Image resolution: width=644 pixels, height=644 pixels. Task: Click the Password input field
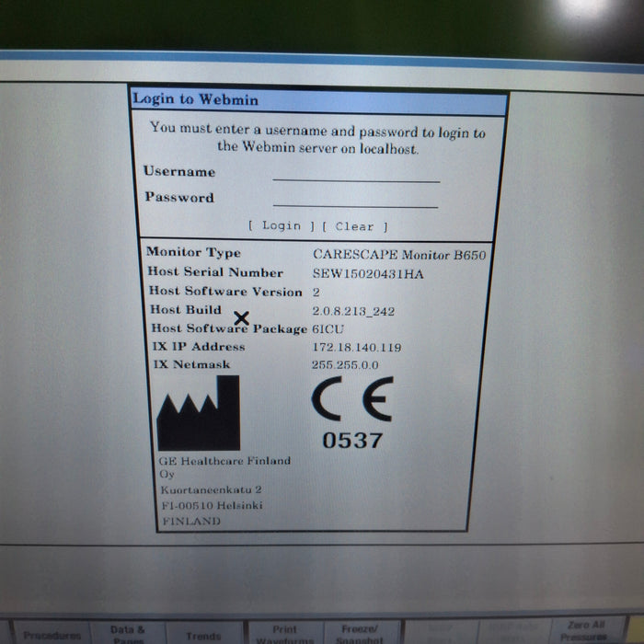(x=355, y=200)
